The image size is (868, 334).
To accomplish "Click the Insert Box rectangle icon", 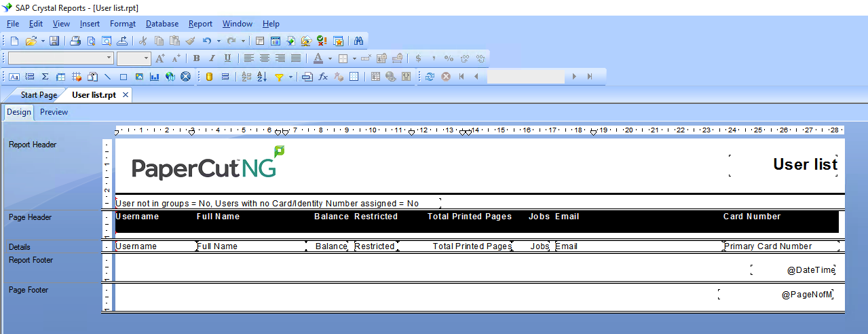I will tap(124, 77).
